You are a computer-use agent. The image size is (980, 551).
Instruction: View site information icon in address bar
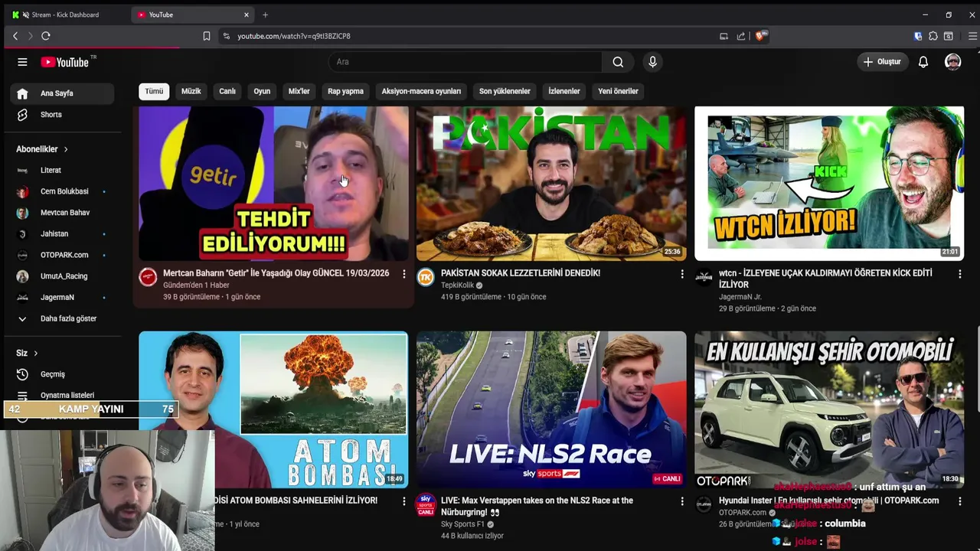coord(226,36)
